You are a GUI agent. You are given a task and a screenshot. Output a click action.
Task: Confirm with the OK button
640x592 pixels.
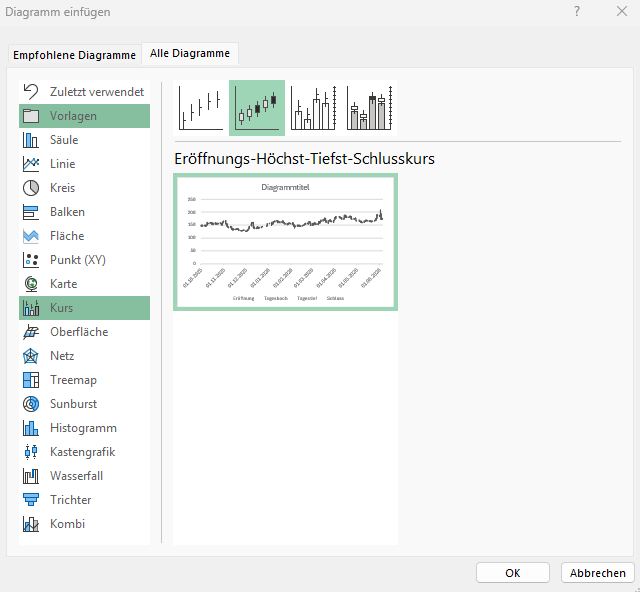point(513,573)
